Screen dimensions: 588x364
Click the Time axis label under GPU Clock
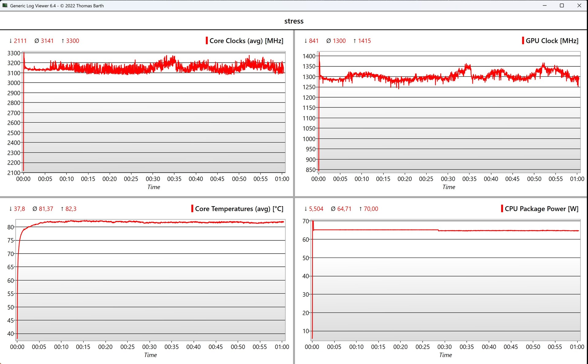[x=449, y=187]
